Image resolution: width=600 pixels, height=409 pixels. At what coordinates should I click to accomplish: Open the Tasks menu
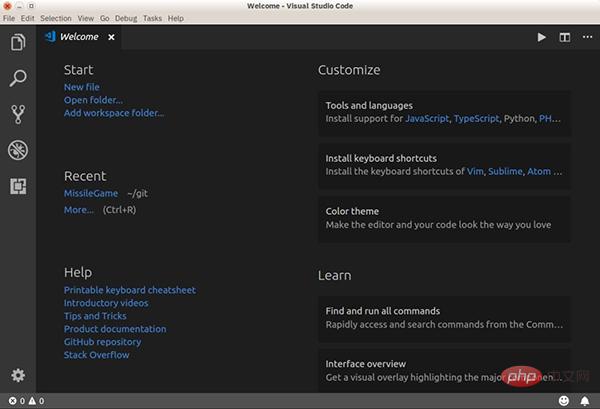[x=152, y=18]
